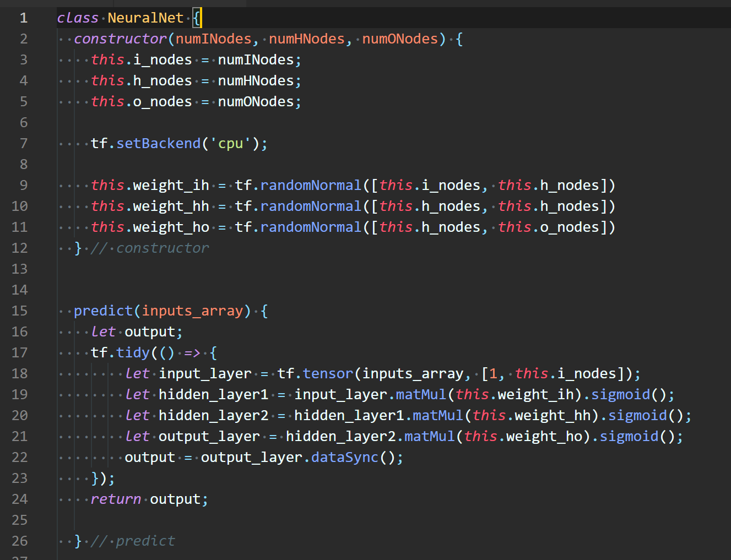Click line number 12 in the gutter
This screenshot has height=560, width=731.
pyautogui.click(x=20, y=248)
